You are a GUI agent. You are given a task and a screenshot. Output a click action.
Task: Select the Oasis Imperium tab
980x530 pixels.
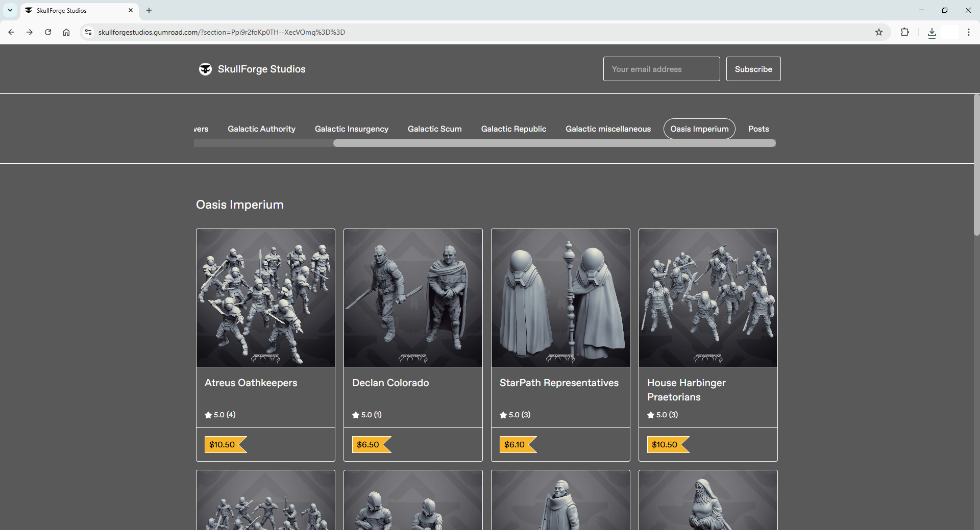click(x=699, y=129)
